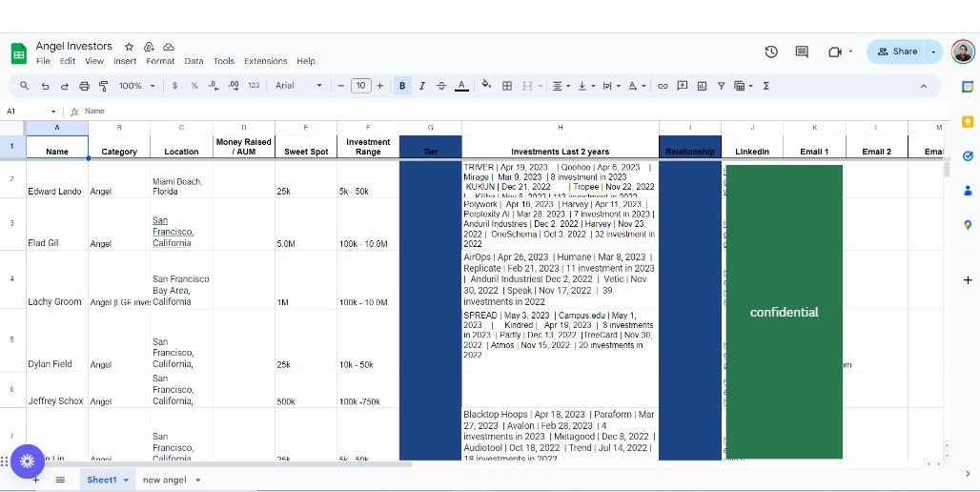Open the Google Sheets home icon

(19, 53)
